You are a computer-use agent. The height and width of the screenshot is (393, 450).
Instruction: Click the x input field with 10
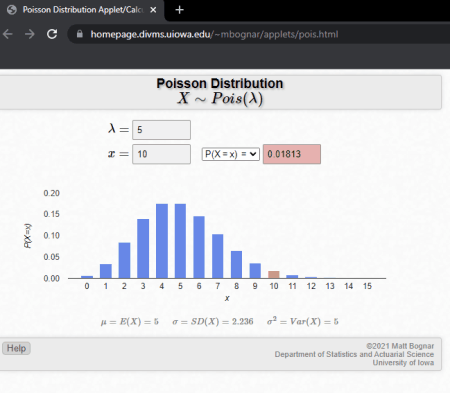coord(161,154)
